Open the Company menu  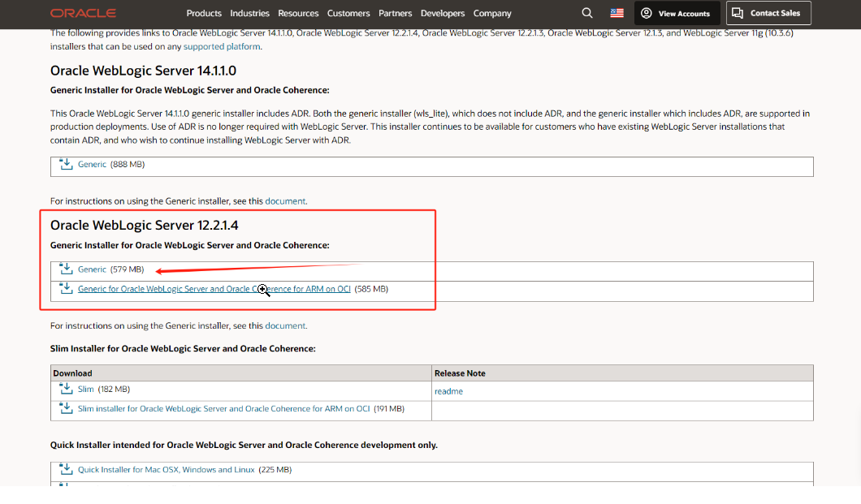click(x=492, y=13)
